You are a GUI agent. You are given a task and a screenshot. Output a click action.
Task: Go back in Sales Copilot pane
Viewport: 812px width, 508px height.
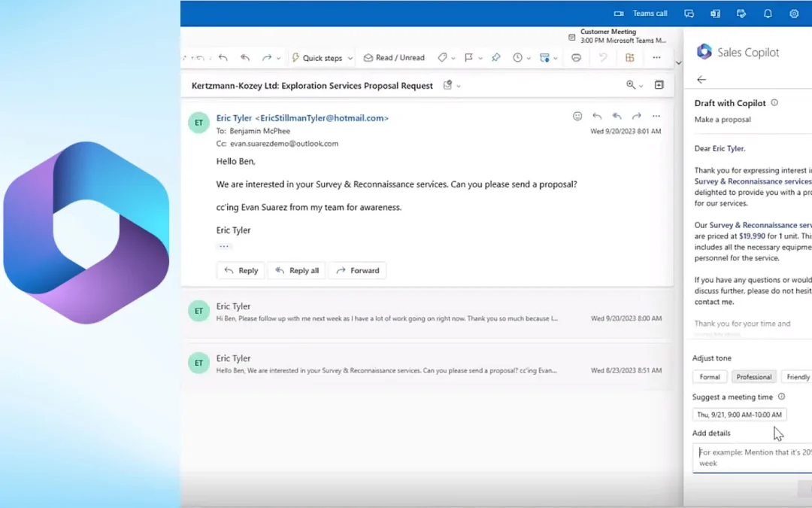point(701,80)
